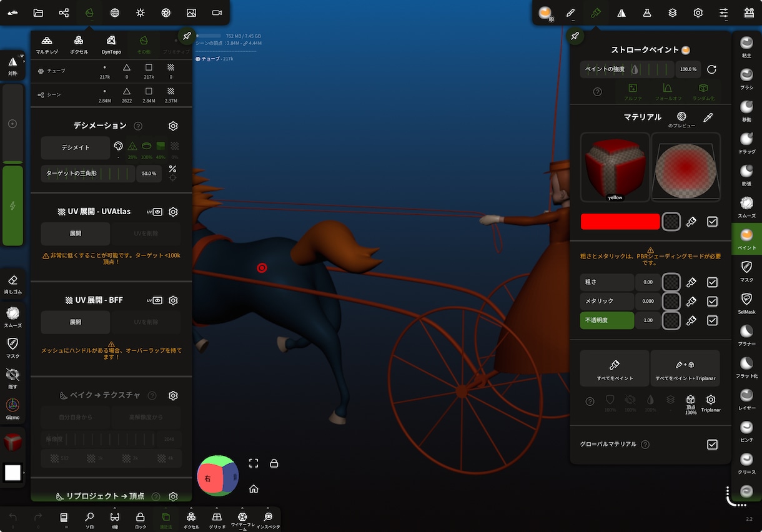762x532 pixels.
Task: Pick the クリース crease tool
Action: [x=746, y=464]
